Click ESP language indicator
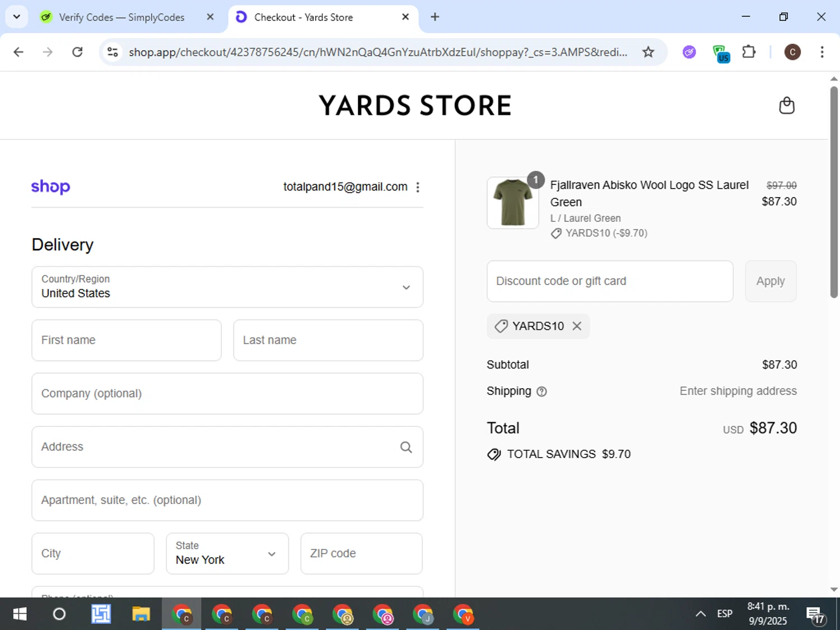Image resolution: width=840 pixels, height=630 pixels. tap(725, 614)
